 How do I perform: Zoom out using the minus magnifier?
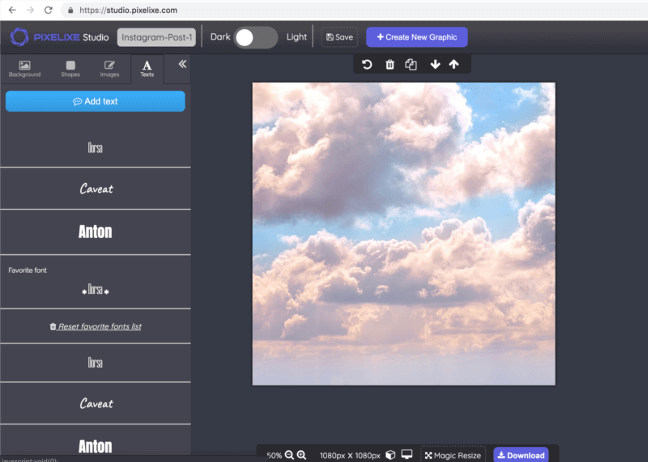pos(289,455)
